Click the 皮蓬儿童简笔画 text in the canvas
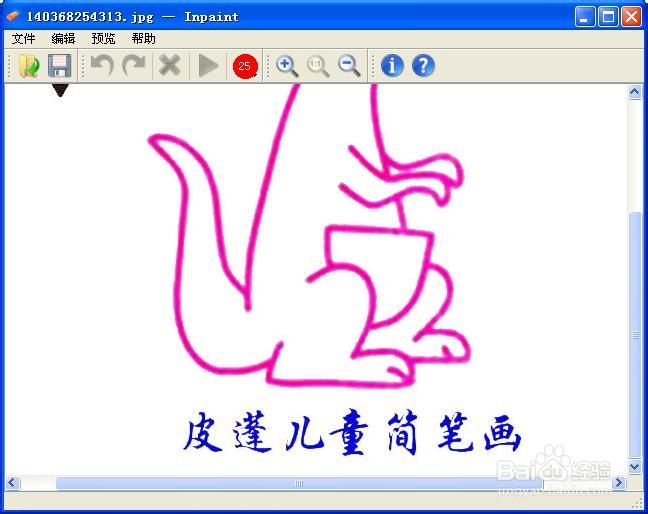 click(351, 432)
